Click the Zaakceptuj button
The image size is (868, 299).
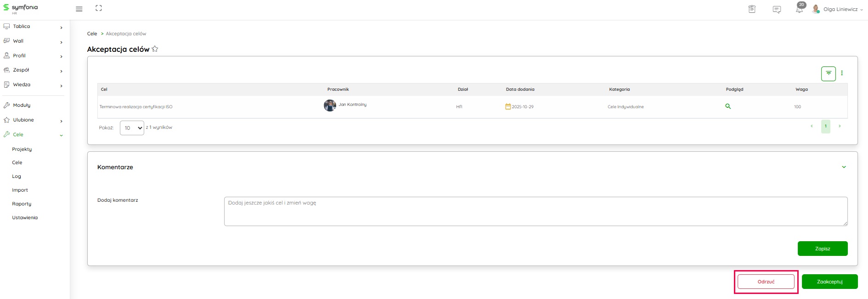pos(829,282)
